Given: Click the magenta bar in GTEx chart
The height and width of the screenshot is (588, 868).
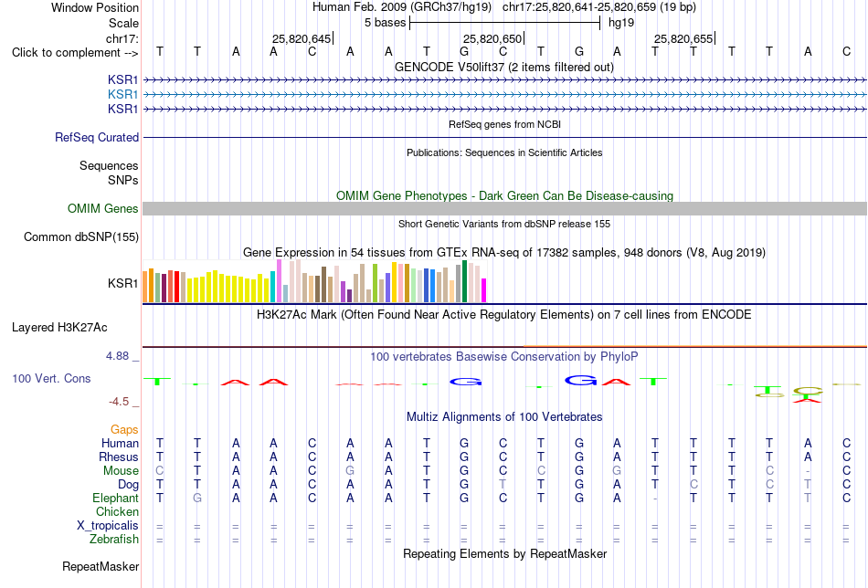Looking at the screenshot, I should tap(484, 290).
